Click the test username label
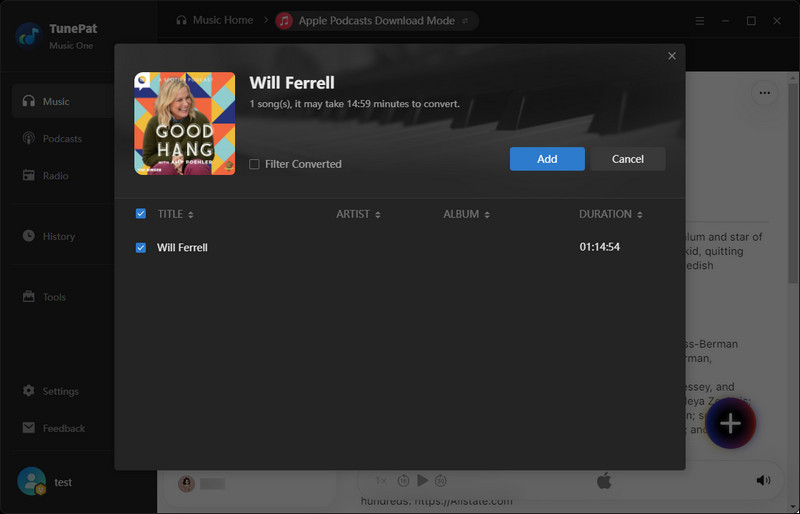Screen dimensions: 800x514 coord(63,482)
